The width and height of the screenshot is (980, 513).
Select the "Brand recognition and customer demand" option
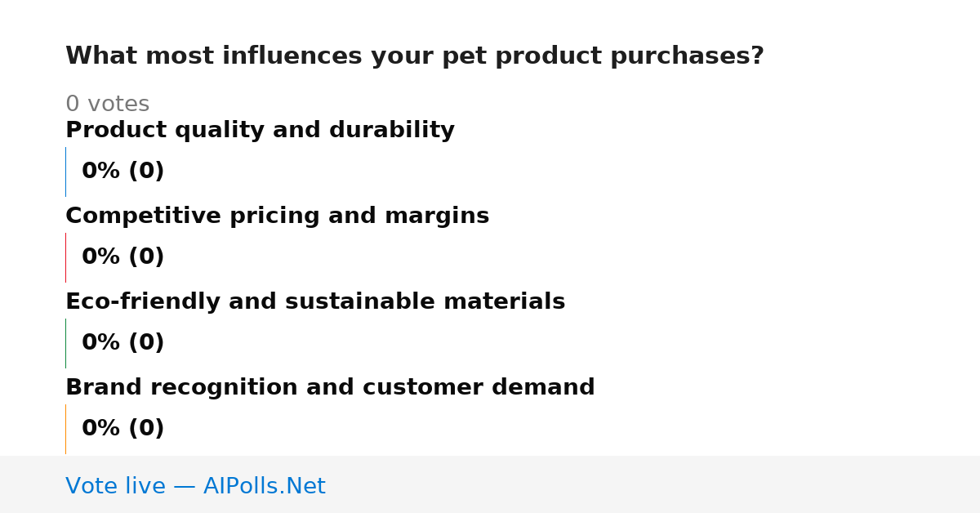pos(330,388)
